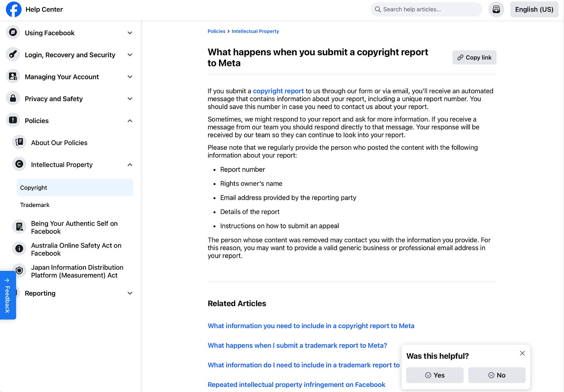Click the Managing Your Account profile icon

pyautogui.click(x=13, y=77)
